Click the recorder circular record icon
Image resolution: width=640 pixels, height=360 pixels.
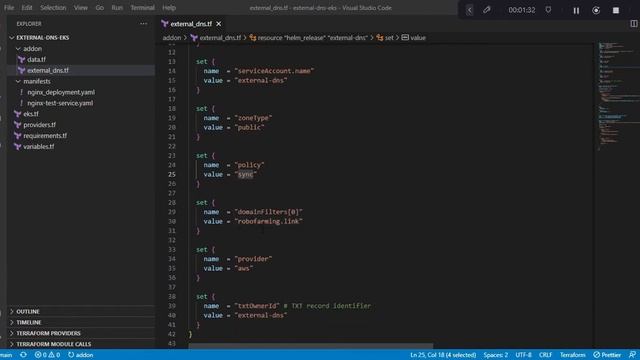tap(596, 10)
